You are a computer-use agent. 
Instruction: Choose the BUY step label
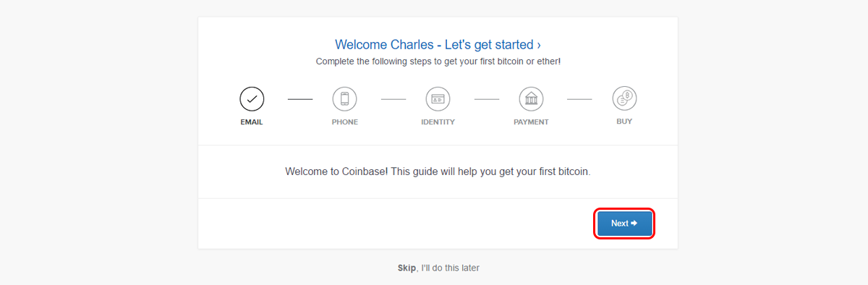point(624,122)
